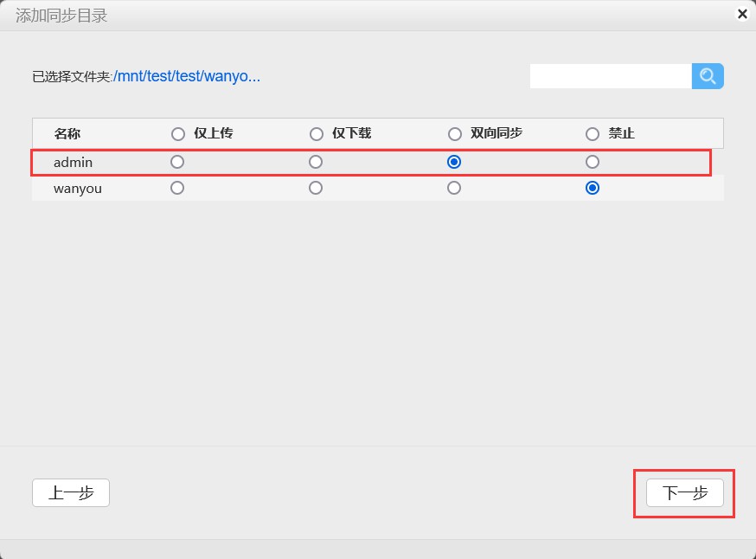Close the 添加同步目录 dialog
Screen dimensions: 756x559
(x=741, y=14)
